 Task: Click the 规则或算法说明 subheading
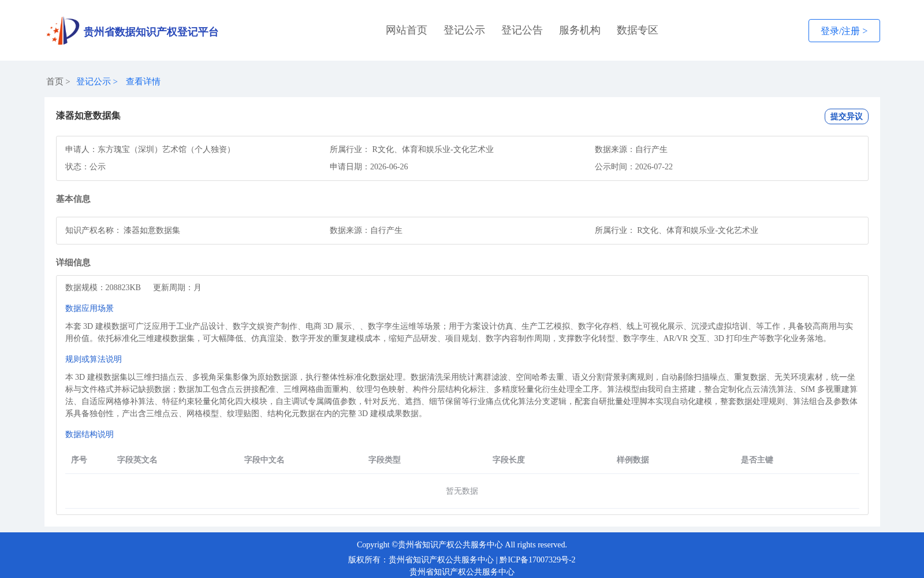94,359
